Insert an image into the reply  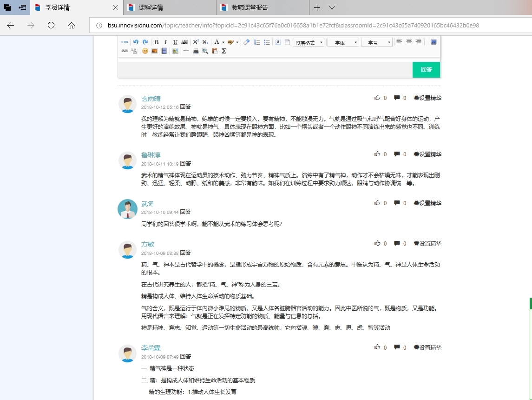[x=154, y=51]
